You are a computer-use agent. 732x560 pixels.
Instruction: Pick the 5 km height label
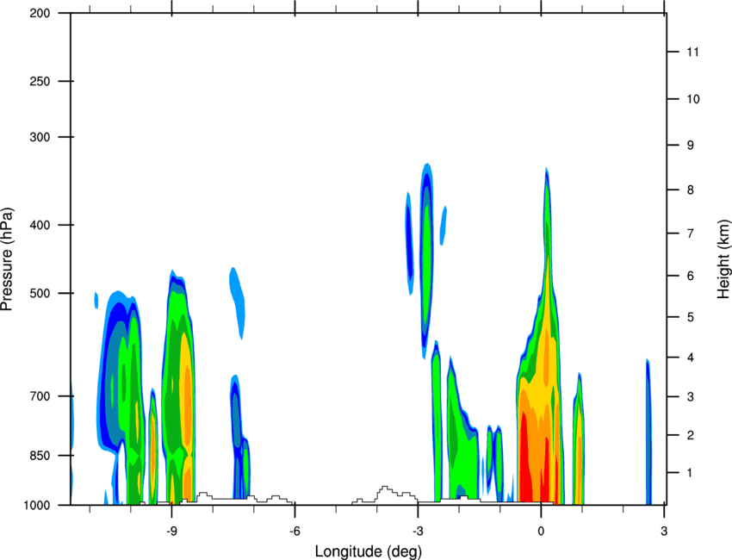click(x=691, y=317)
